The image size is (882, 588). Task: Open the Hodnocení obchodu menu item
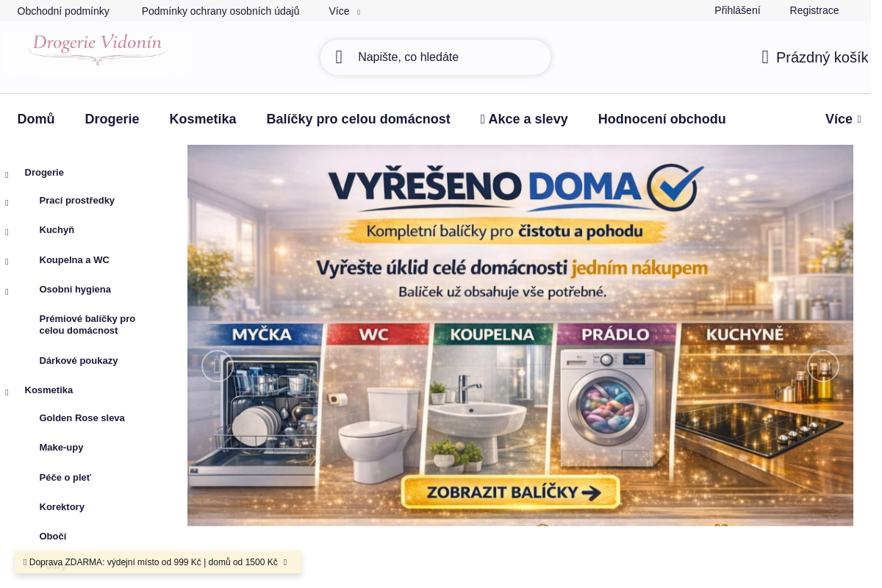[x=661, y=119]
